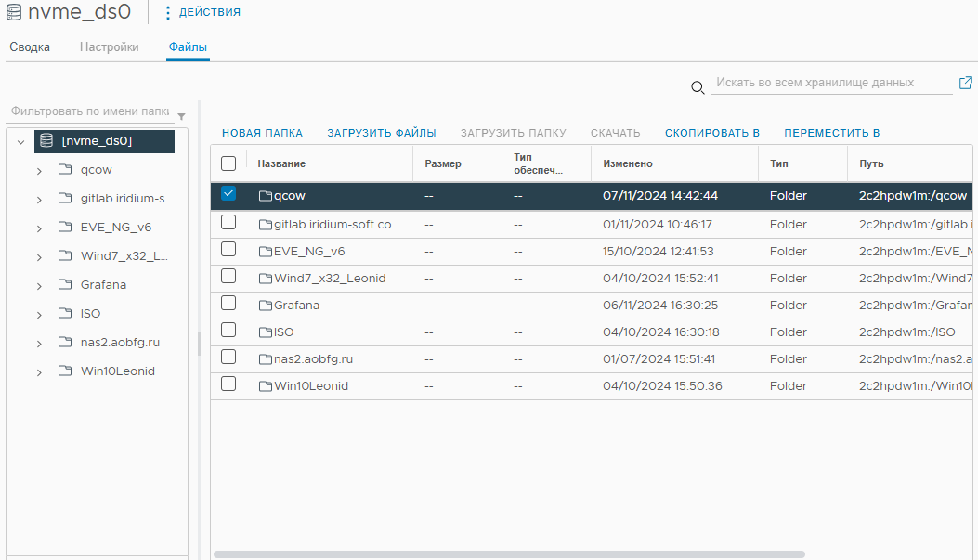Viewport: 978px width, 560px height.
Task: Click the nvme_ds0 datastore icon in tree
Action: (x=46, y=141)
